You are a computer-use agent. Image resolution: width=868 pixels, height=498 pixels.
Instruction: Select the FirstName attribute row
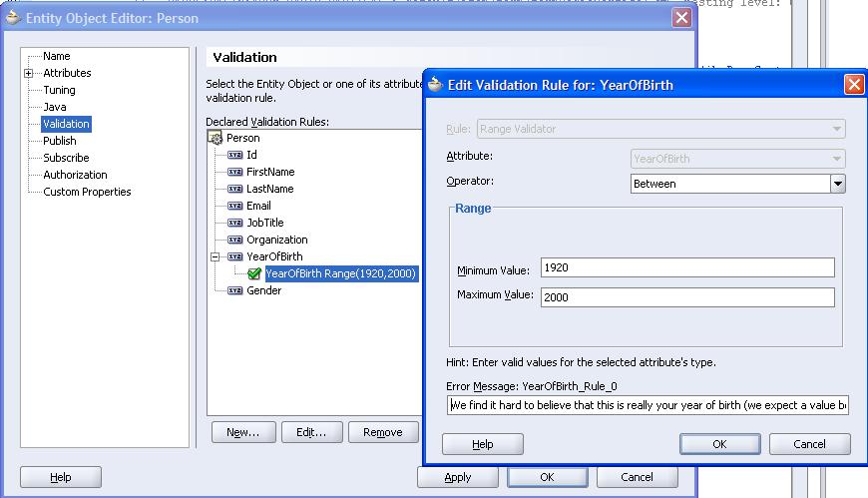pos(270,172)
